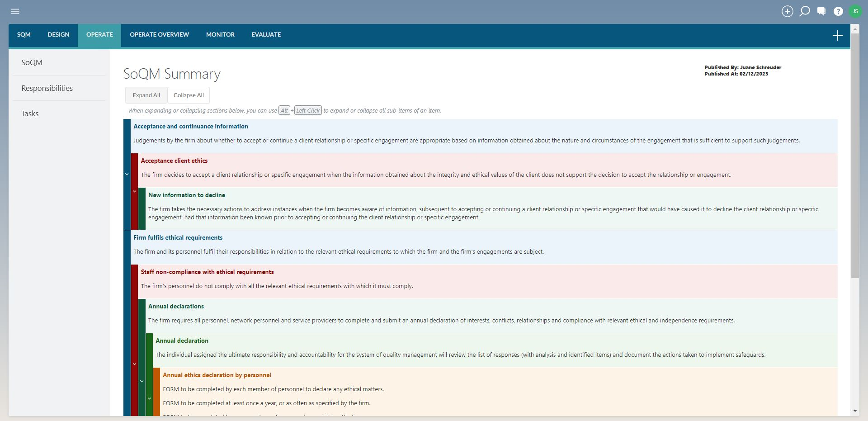The image size is (868, 421).
Task: Click the Published By: Juane Schreuder text
Action: pyautogui.click(x=743, y=67)
